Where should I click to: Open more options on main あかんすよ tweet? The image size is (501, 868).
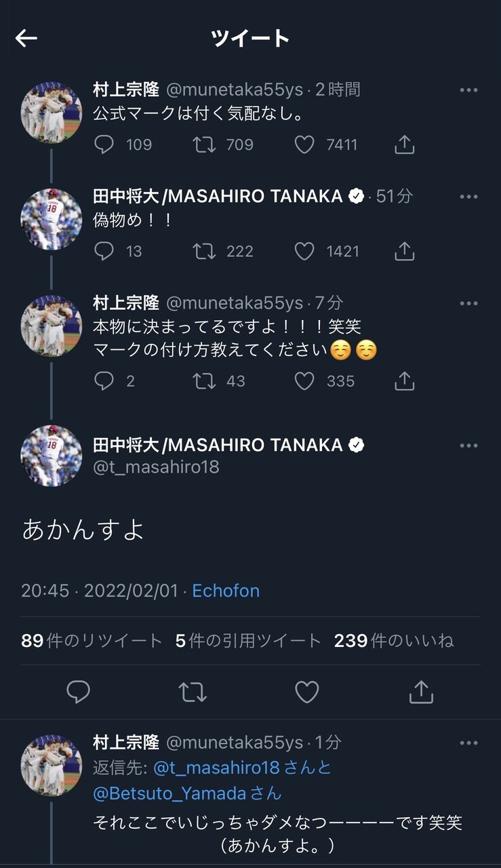coord(468,446)
